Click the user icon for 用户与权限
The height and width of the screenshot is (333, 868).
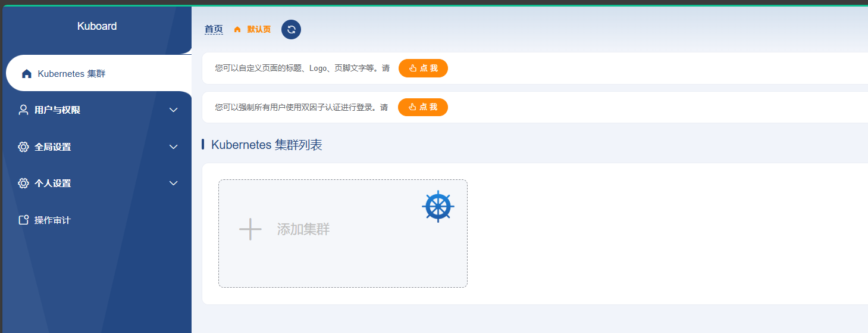pos(24,110)
